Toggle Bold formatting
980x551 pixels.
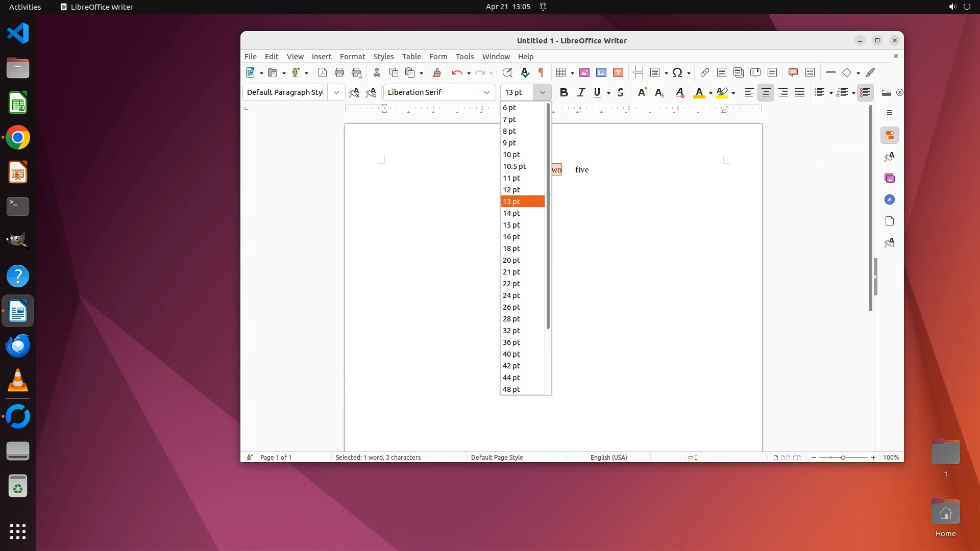(563, 92)
